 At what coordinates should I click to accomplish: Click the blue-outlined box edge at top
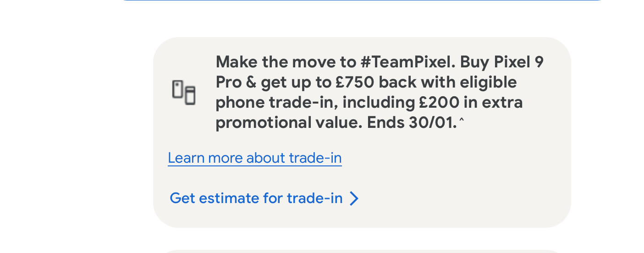click(362, 0)
